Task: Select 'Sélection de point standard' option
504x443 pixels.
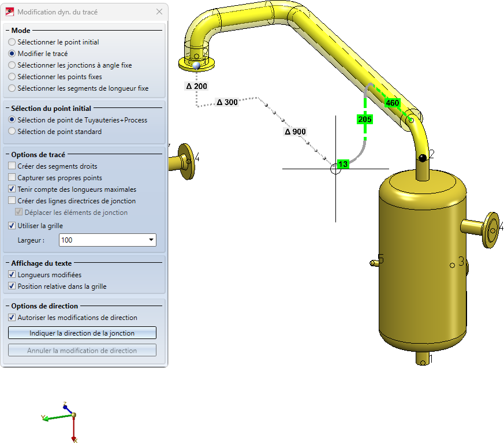Action: [12, 132]
